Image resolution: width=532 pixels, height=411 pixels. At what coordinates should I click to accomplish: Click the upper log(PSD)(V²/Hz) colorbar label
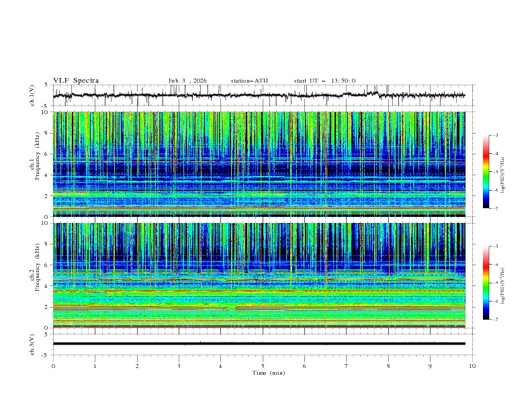coord(503,175)
